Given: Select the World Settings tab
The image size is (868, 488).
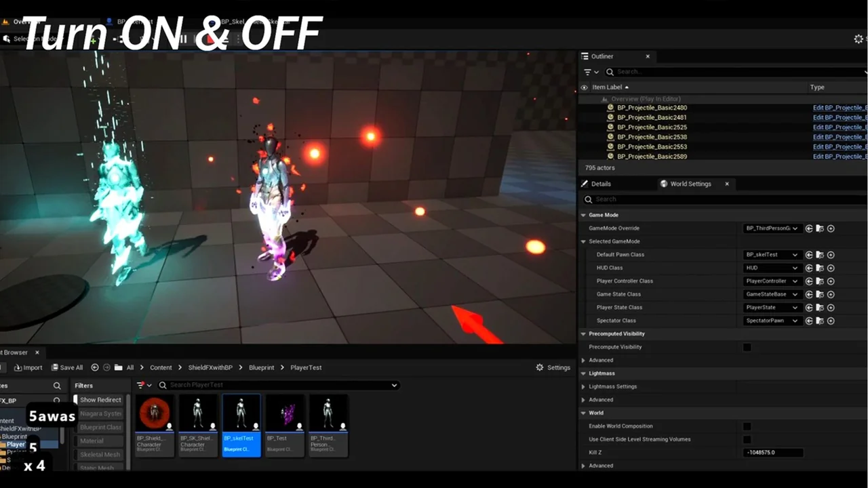Looking at the screenshot, I should tap(690, 184).
